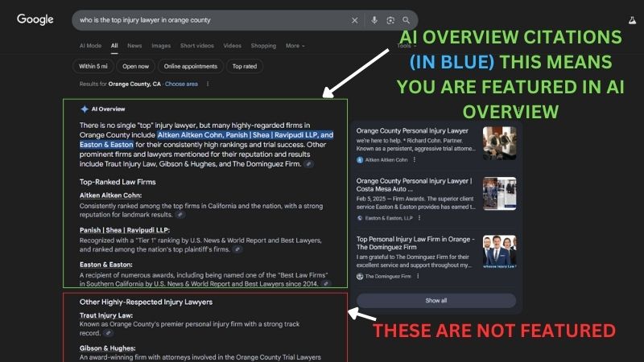Click citation link icon after Aitken landmark results
This screenshot has width=644, height=362.
coord(180,215)
